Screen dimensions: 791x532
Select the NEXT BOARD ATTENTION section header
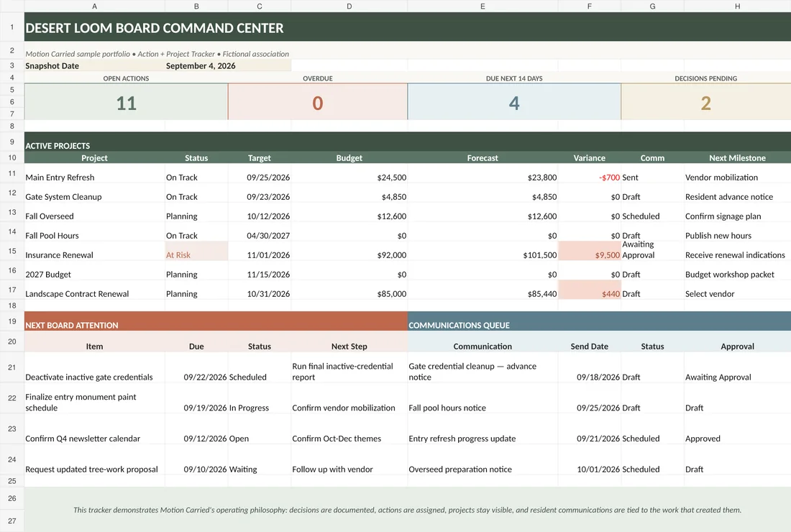(216, 321)
